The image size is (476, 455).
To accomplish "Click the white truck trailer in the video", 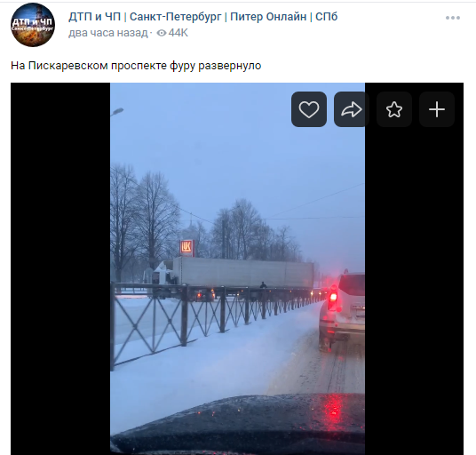I will click(x=246, y=273).
